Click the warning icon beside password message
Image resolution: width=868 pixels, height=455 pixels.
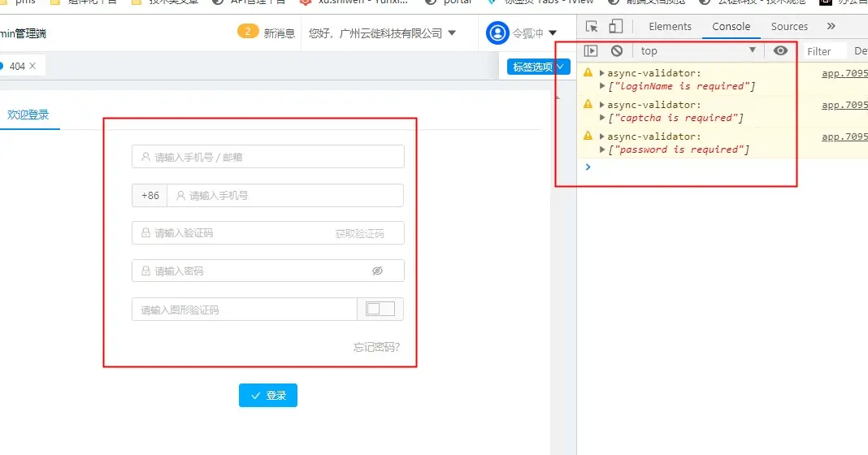588,136
